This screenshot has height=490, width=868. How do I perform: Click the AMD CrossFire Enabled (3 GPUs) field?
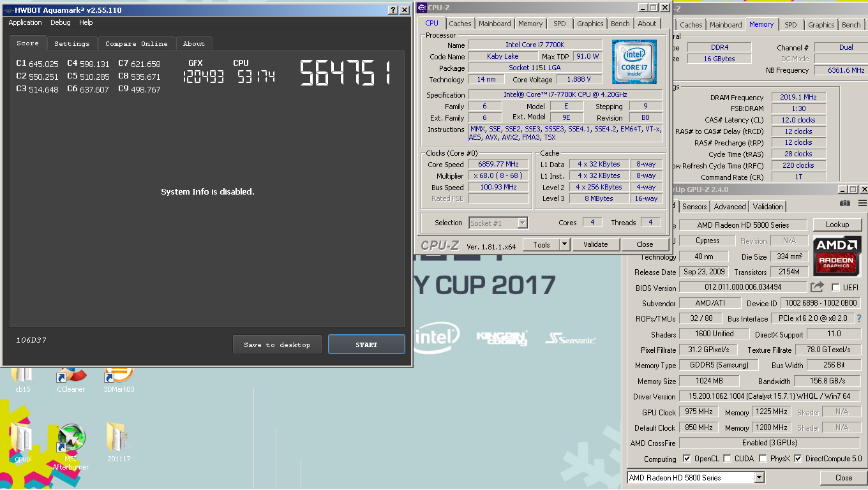[770, 443]
